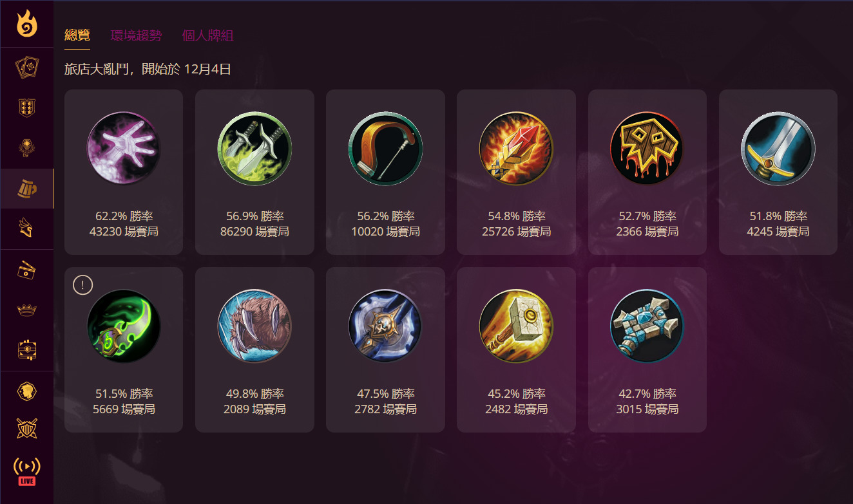Switch to the 個人牌組 tab
853x504 pixels.
207,36
